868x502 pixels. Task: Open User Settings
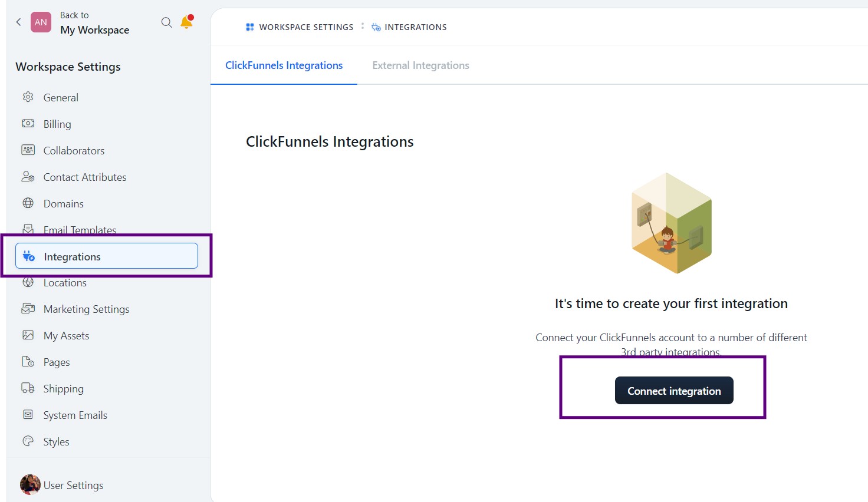coord(73,485)
